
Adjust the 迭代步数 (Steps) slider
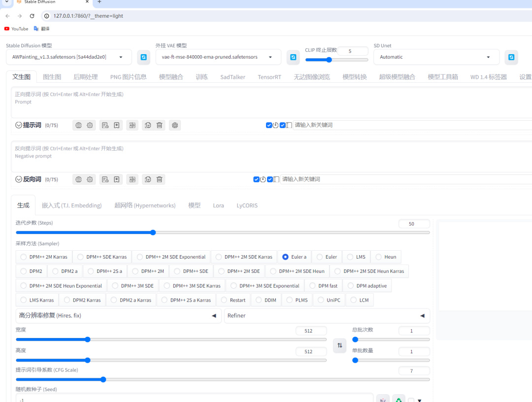click(x=223, y=233)
